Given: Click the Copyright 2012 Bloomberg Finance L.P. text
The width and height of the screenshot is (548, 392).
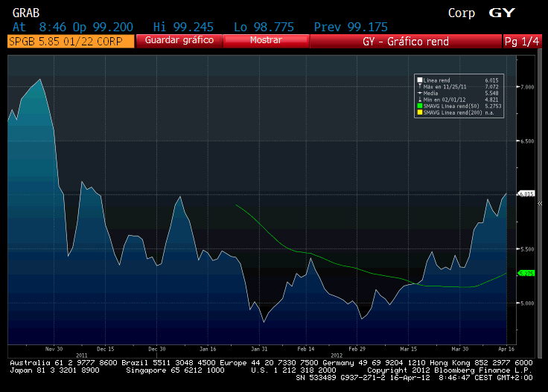Looking at the screenshot, I should click(x=450, y=370).
